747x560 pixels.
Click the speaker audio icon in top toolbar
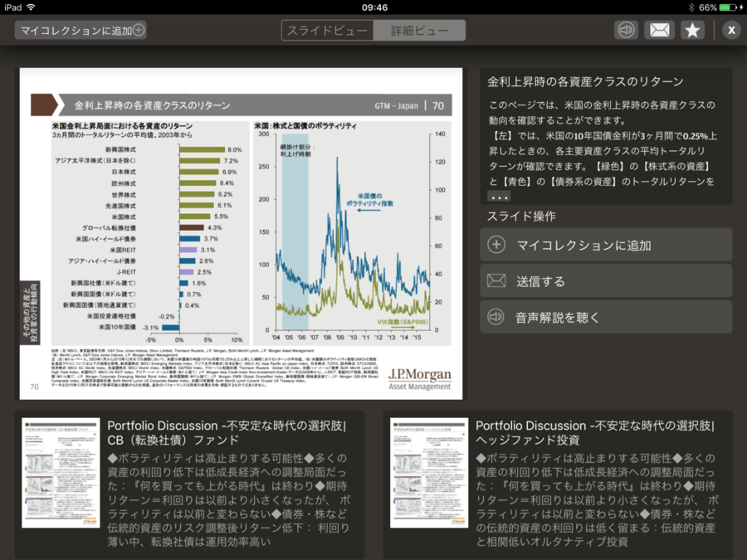[626, 31]
